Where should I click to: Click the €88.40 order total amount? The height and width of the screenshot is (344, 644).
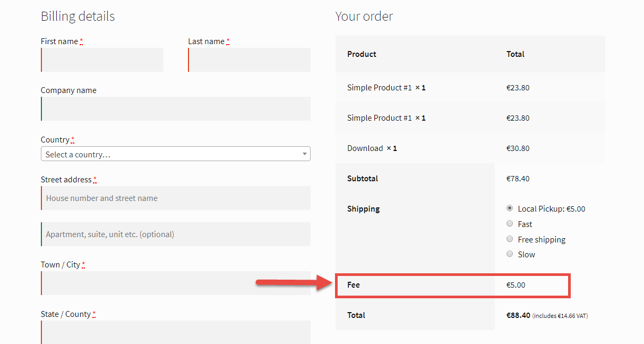518,315
